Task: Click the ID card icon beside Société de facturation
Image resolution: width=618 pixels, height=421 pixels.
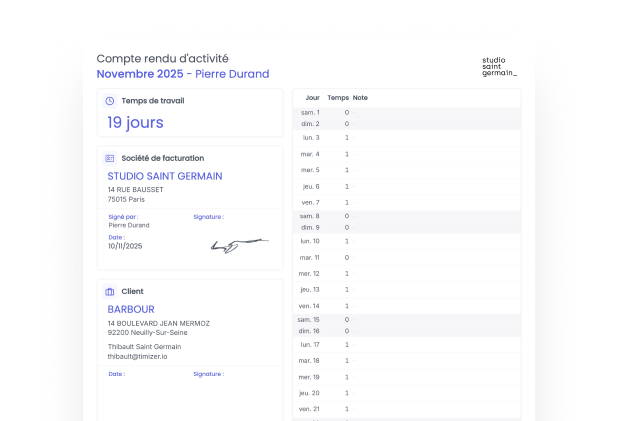Action: 110,158
